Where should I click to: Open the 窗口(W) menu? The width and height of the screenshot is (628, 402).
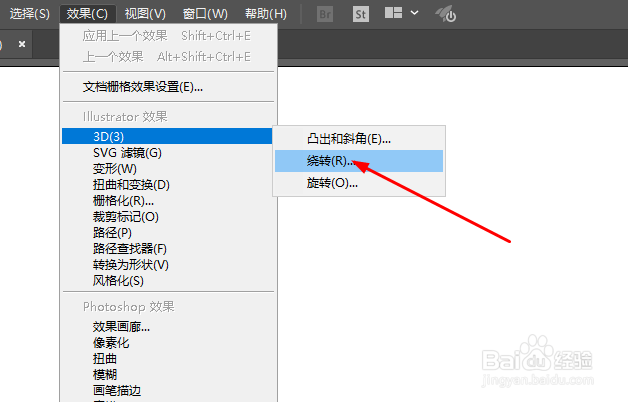pyautogui.click(x=205, y=14)
